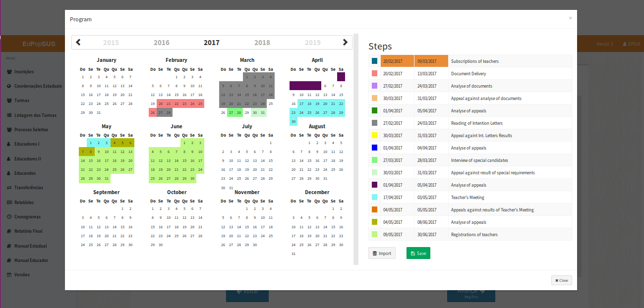Click the green Save button
Image resolution: width=644 pixels, height=308 pixels.
(x=418, y=253)
